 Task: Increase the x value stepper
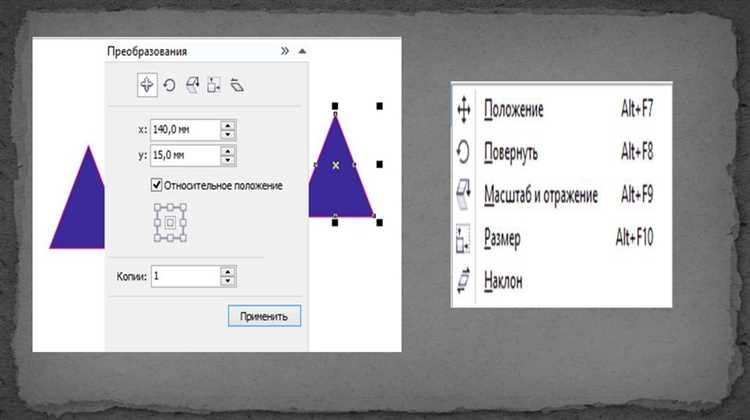click(228, 125)
